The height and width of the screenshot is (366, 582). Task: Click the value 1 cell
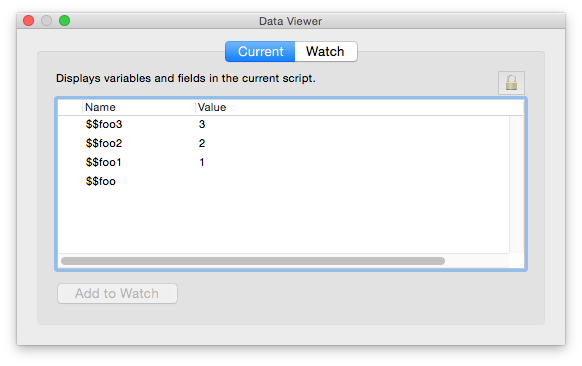pyautogui.click(x=202, y=162)
